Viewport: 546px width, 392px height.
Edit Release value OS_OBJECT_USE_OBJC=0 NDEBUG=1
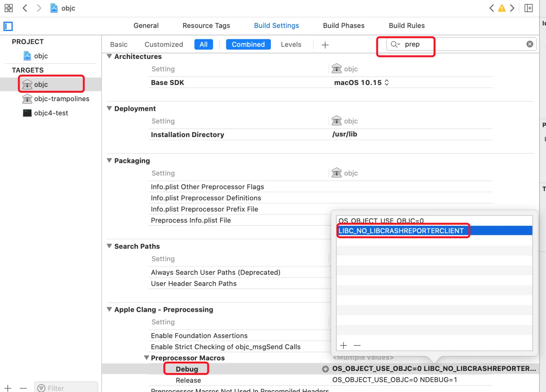(x=395, y=380)
